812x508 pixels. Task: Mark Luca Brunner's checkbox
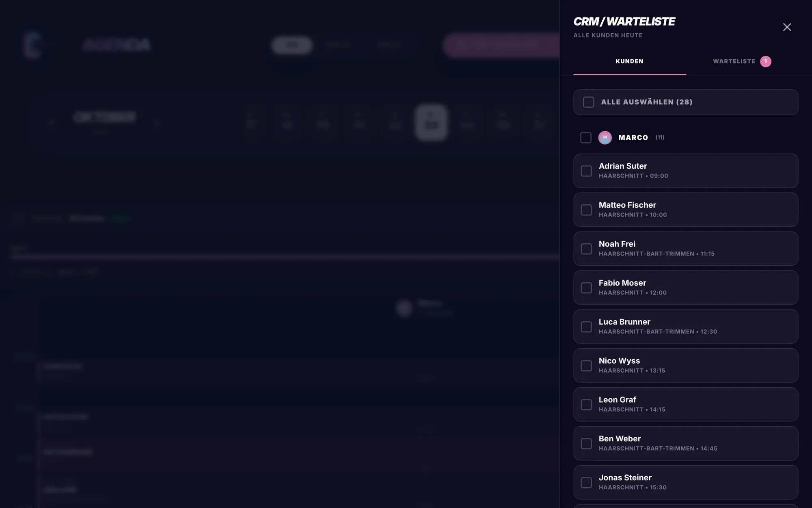click(586, 327)
